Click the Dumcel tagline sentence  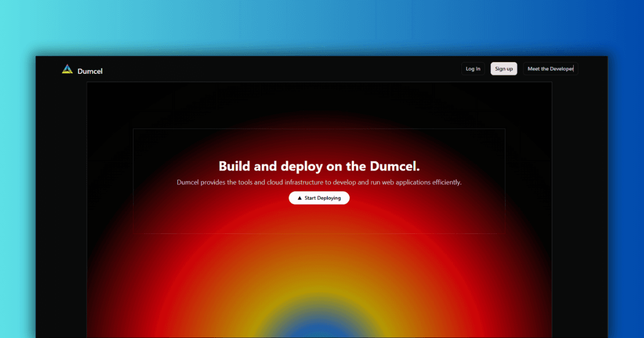(319, 182)
